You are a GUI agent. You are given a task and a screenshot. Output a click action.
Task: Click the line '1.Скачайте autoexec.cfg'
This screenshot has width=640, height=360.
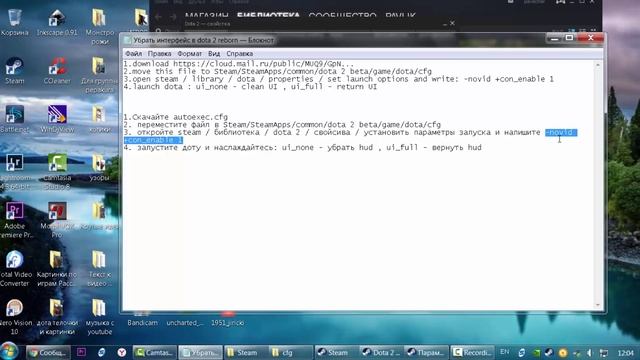pos(176,117)
